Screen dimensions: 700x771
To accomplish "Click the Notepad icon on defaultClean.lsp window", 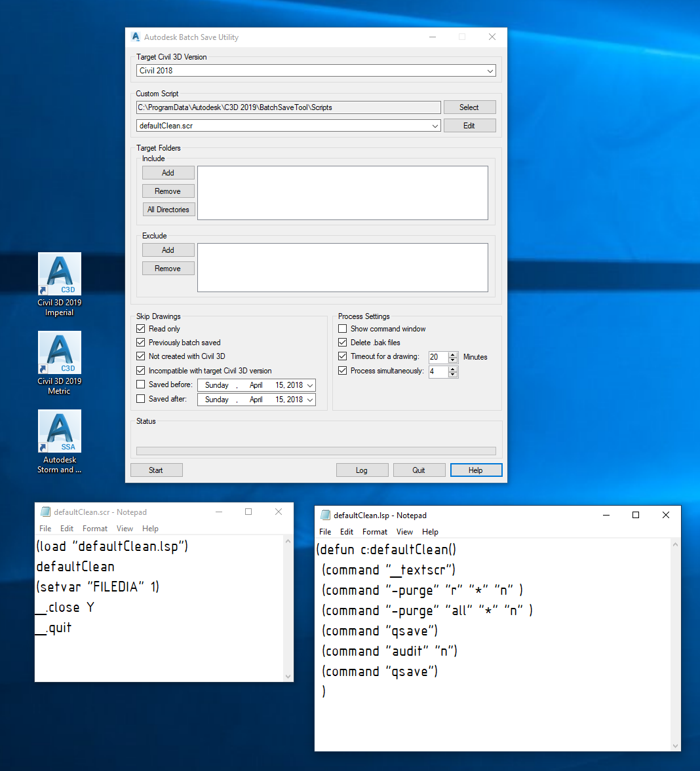I will click(324, 515).
